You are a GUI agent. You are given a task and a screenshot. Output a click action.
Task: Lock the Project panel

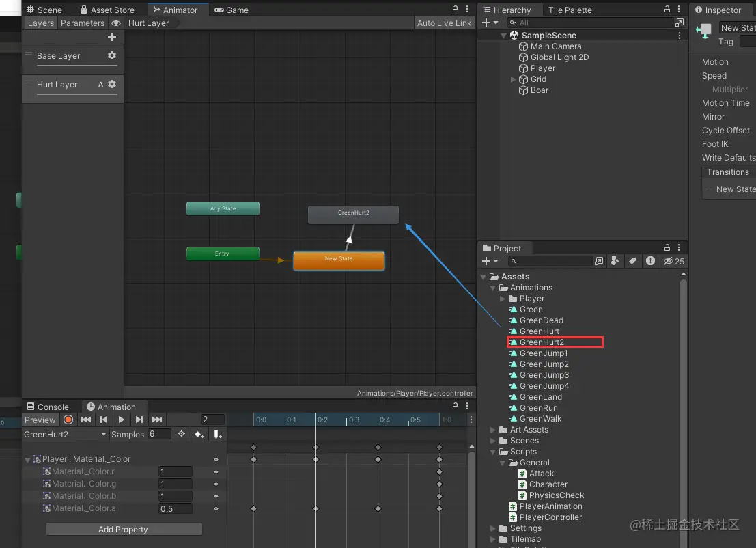pos(667,247)
